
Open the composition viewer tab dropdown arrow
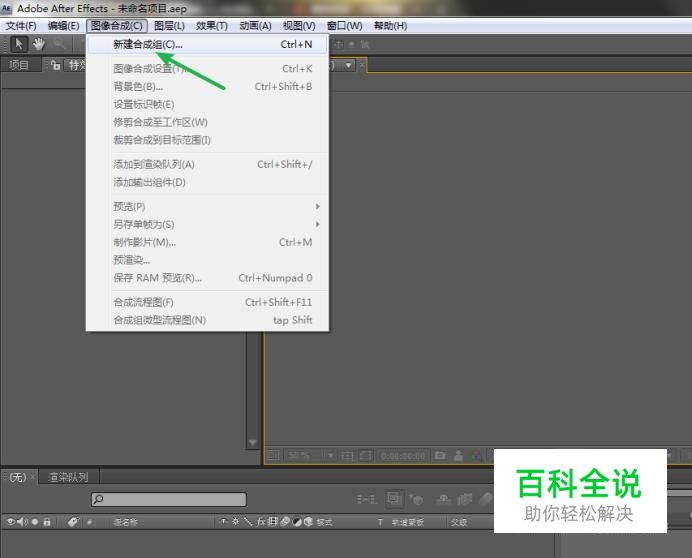tap(349, 65)
